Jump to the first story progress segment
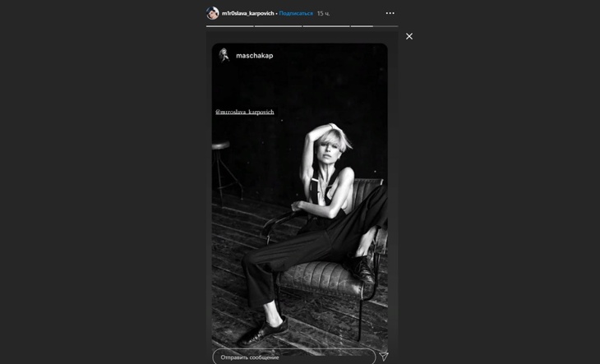 point(229,26)
